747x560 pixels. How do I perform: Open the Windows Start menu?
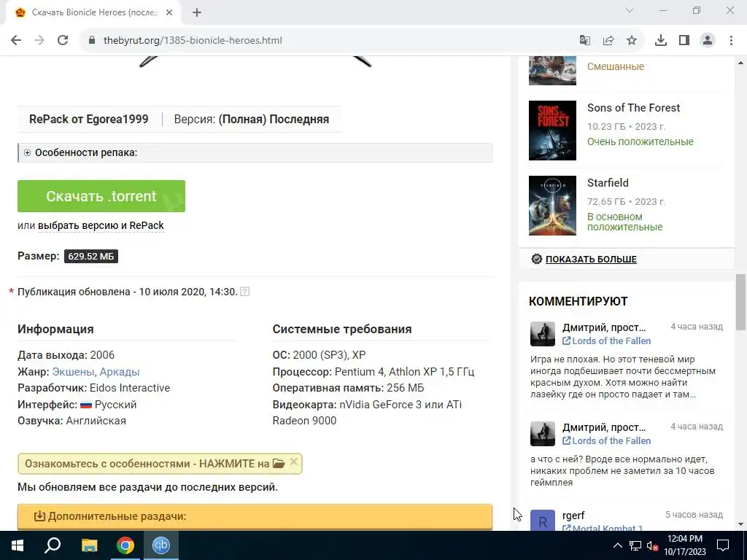point(18,545)
